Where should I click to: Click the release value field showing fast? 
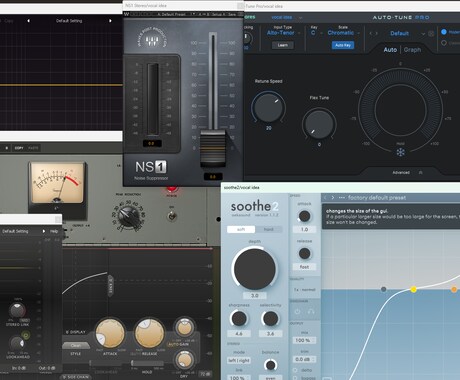[304, 267]
